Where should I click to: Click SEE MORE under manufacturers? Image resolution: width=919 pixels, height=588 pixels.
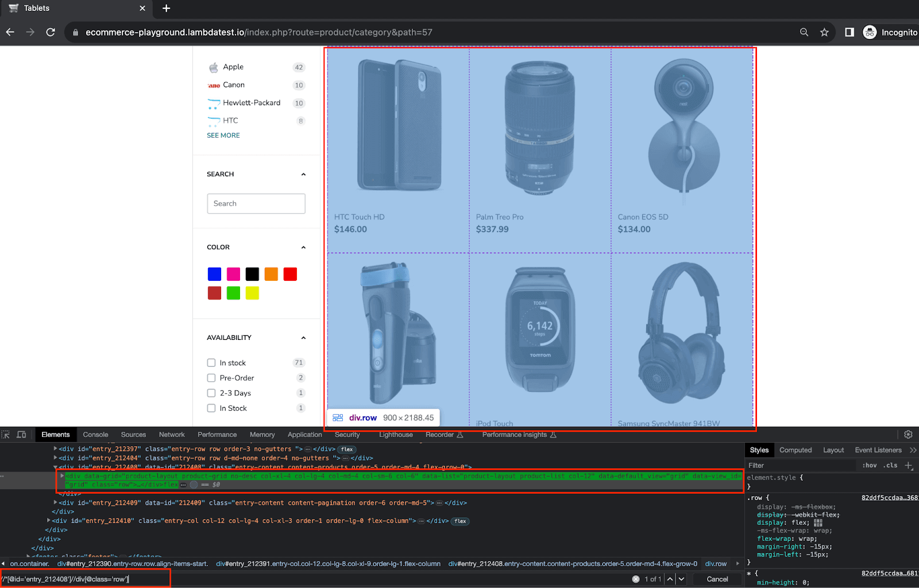click(223, 136)
